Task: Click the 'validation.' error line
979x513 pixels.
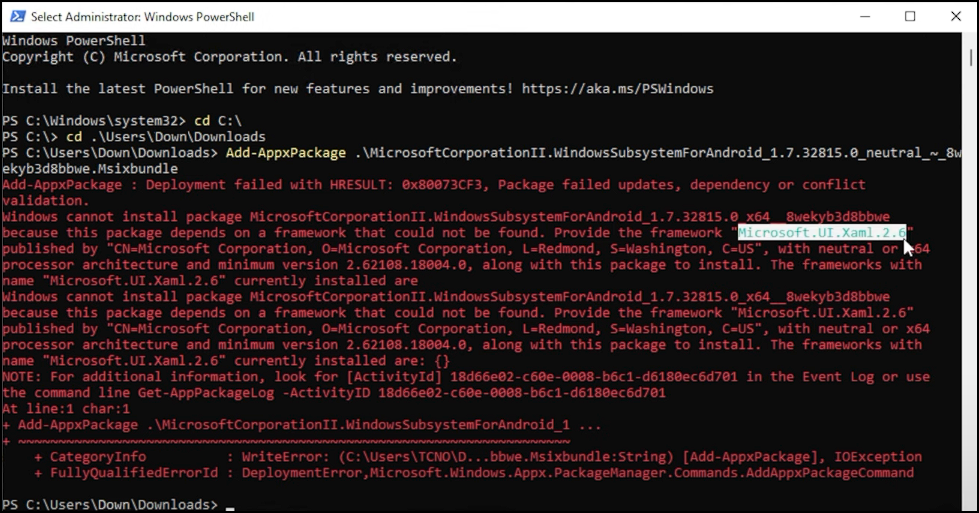Action: click(x=46, y=201)
